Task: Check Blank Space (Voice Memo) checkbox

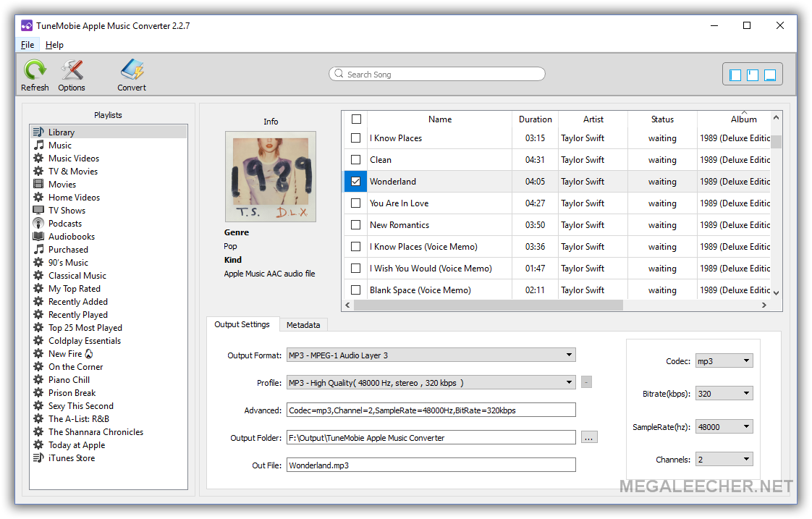Action: (x=356, y=290)
